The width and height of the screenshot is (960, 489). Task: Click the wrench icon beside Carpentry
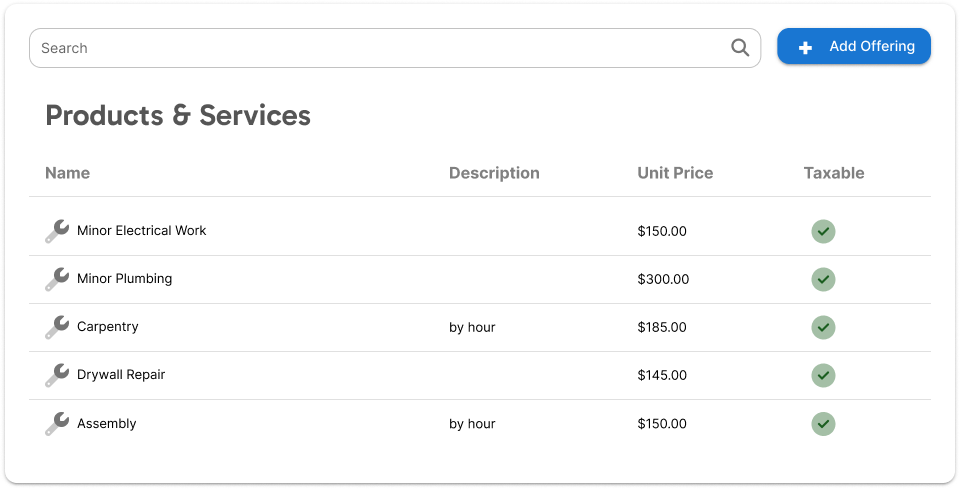(57, 327)
